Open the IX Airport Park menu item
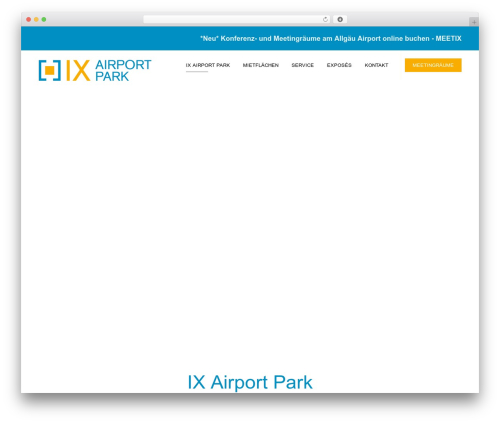Viewport: 500px width, 423px height. [x=208, y=65]
